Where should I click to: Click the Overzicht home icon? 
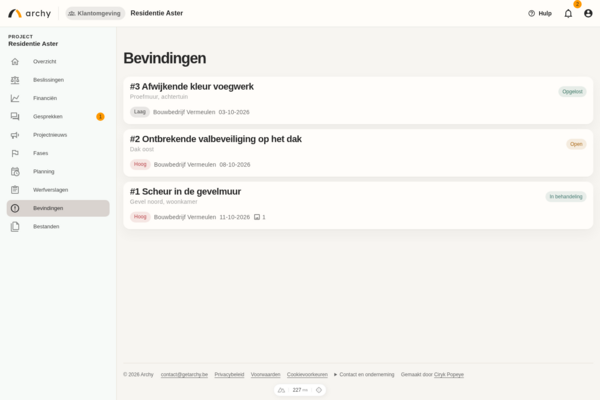[x=15, y=61]
